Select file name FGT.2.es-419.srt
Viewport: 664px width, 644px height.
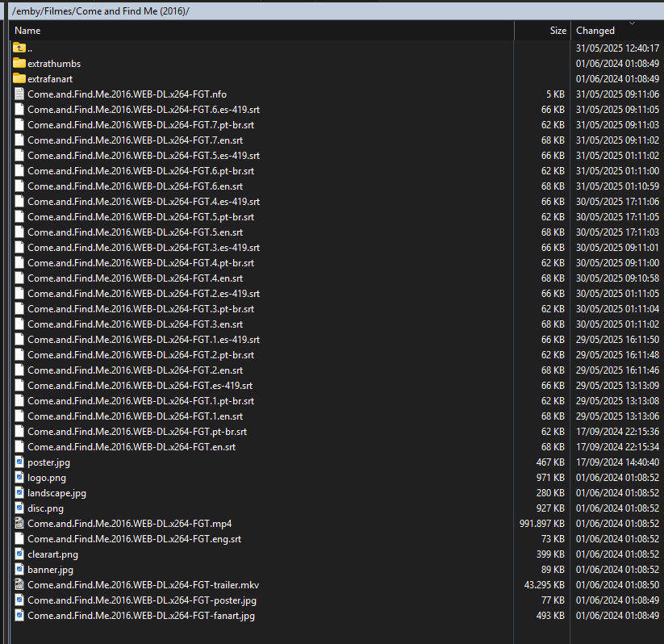coord(144,293)
